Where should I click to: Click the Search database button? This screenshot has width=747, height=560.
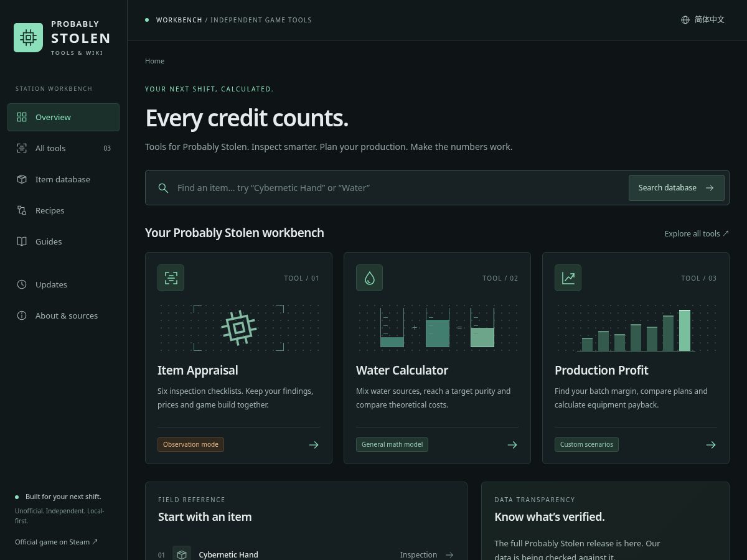(x=677, y=188)
